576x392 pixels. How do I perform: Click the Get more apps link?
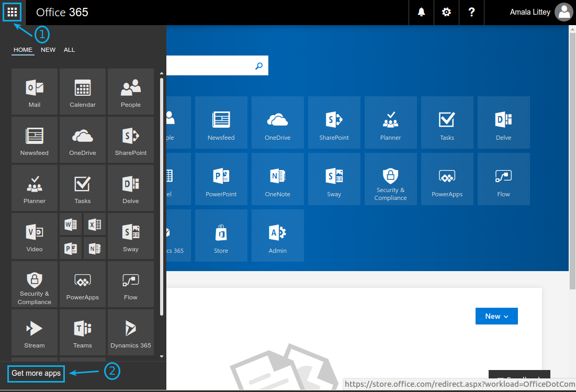point(36,373)
